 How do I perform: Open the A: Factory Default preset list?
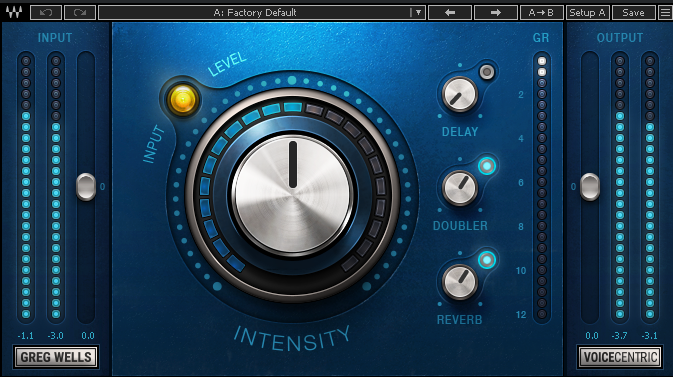255,12
